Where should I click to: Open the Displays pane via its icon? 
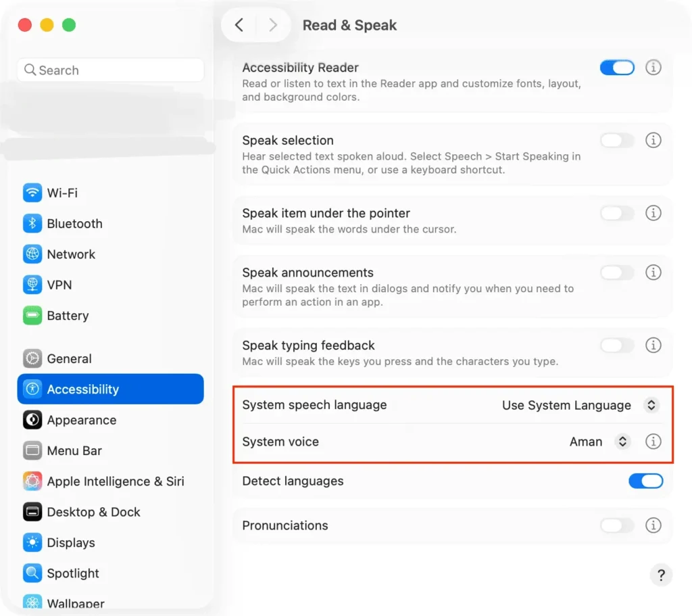[32, 543]
